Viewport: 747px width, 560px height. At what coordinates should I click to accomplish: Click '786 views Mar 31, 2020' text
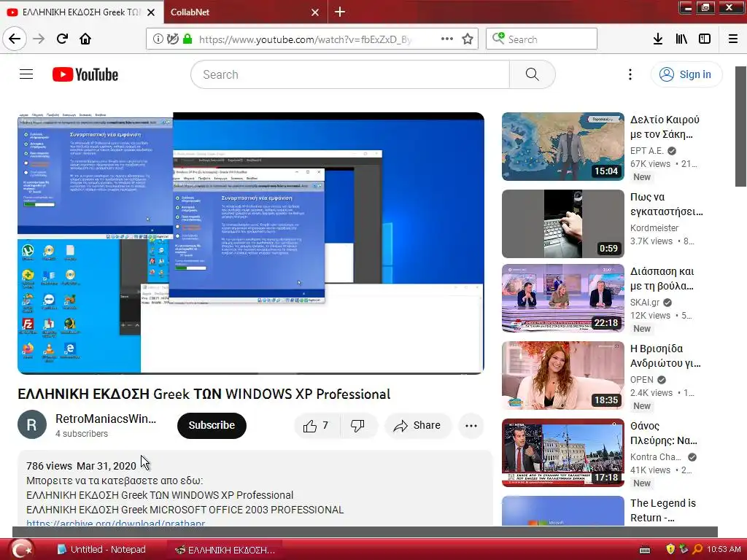point(81,466)
